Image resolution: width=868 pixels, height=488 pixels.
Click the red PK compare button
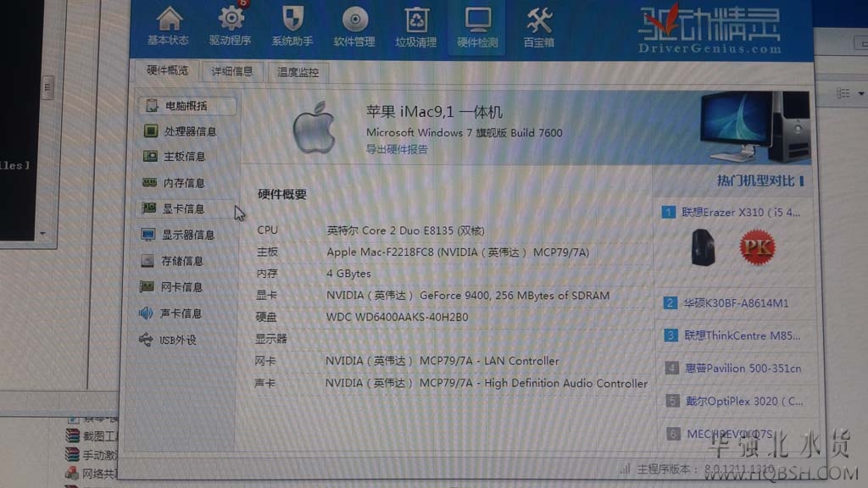(x=757, y=247)
